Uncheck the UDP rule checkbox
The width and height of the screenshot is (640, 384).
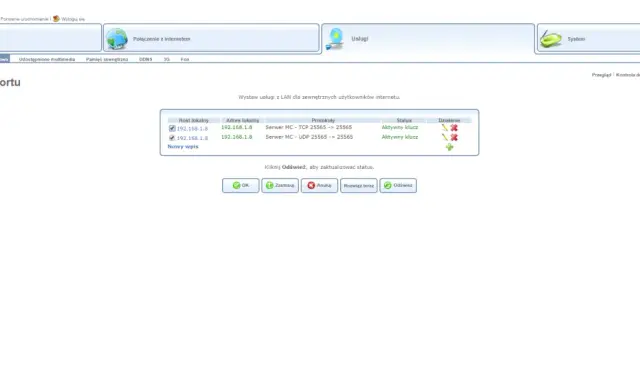point(172,138)
